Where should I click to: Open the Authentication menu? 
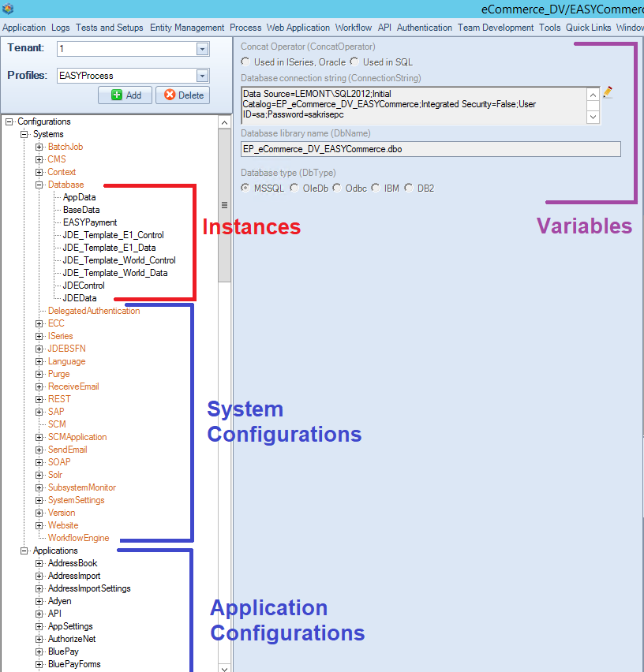425,28
